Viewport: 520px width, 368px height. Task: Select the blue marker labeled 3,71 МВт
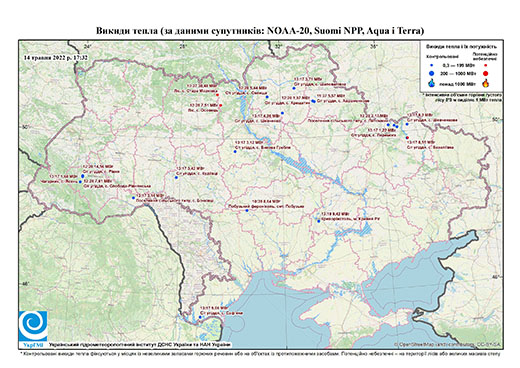tap(294, 88)
